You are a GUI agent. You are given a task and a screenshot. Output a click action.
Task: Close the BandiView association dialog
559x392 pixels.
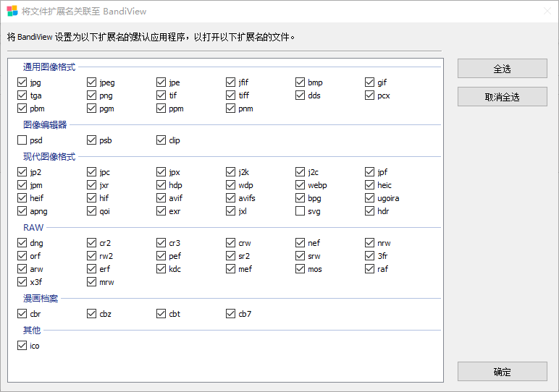(547, 11)
